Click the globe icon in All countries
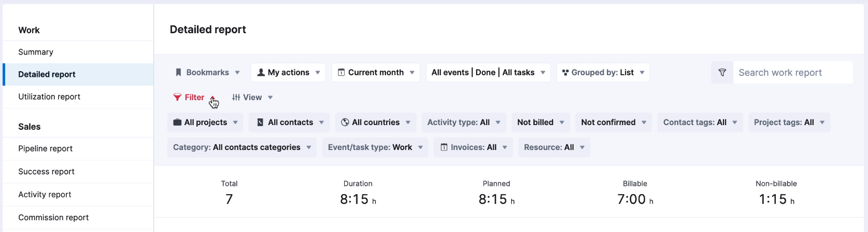Screen dimensions: 868x232 click(345, 122)
